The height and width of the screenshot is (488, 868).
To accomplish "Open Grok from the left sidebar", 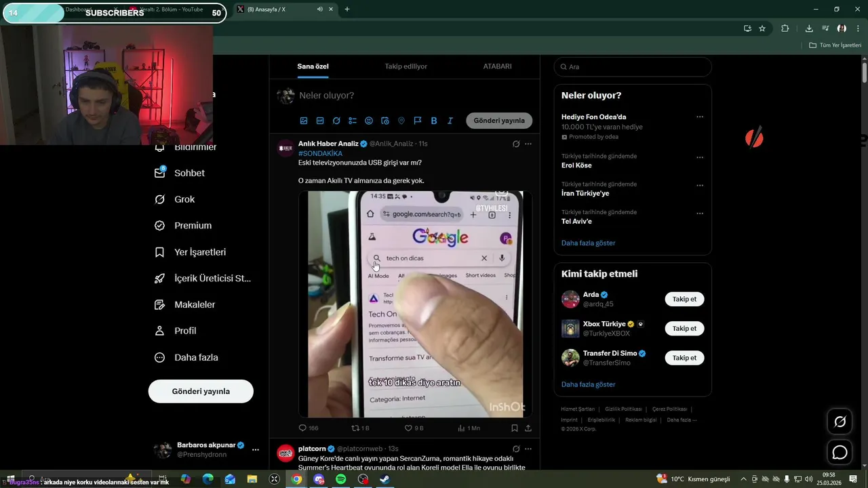I will (x=175, y=199).
